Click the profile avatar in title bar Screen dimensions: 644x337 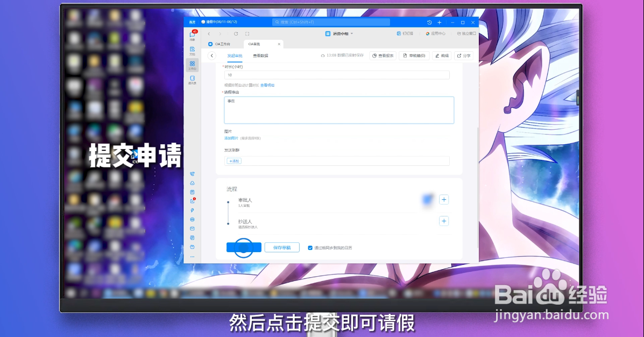click(192, 22)
